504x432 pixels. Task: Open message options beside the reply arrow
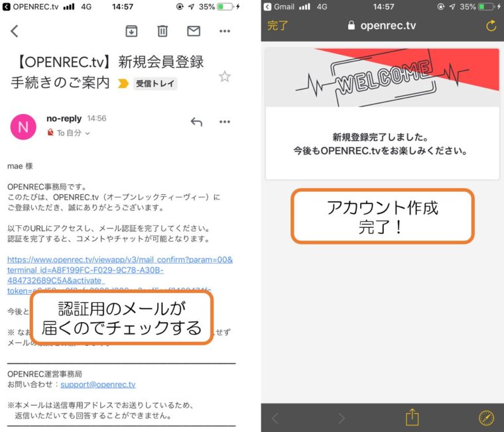225,122
